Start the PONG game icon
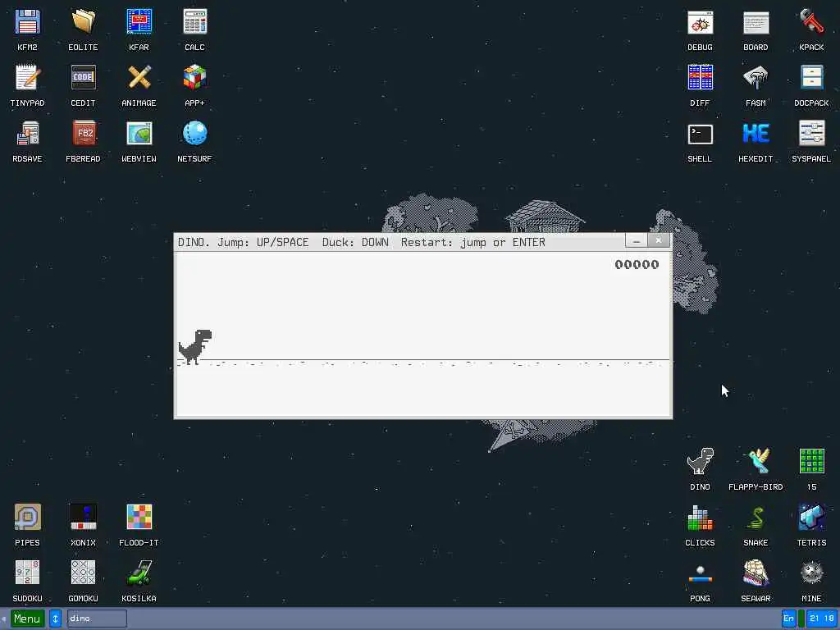The height and width of the screenshot is (630, 840). pos(701,573)
